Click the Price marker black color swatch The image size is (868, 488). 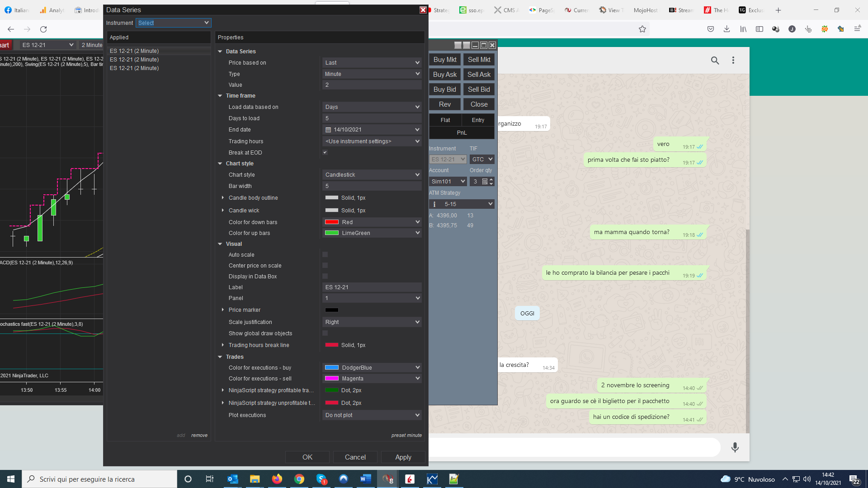tap(332, 310)
